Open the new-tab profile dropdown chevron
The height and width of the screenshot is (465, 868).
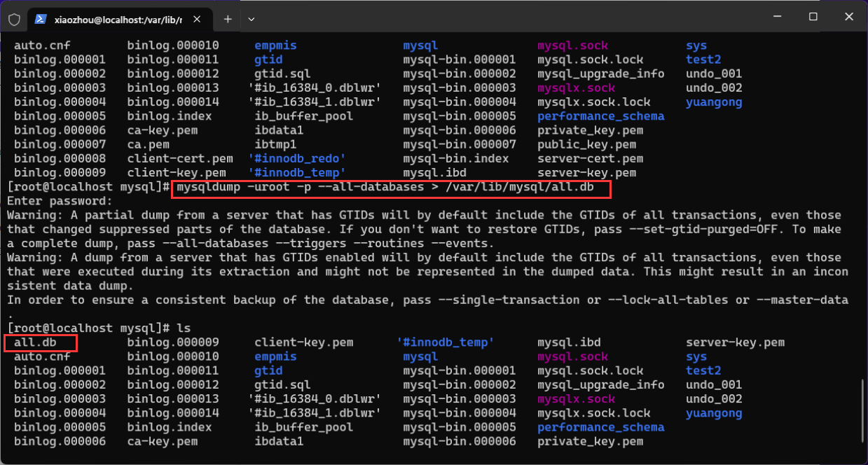(252, 20)
